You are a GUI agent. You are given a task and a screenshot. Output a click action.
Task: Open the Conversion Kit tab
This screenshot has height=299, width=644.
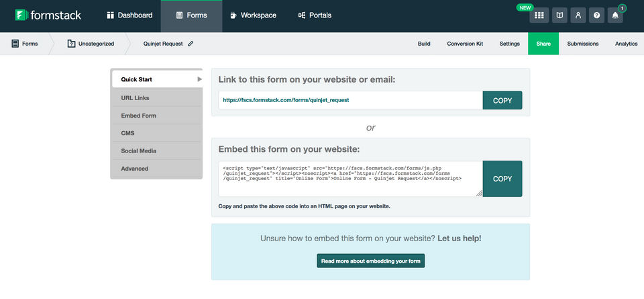coord(465,44)
